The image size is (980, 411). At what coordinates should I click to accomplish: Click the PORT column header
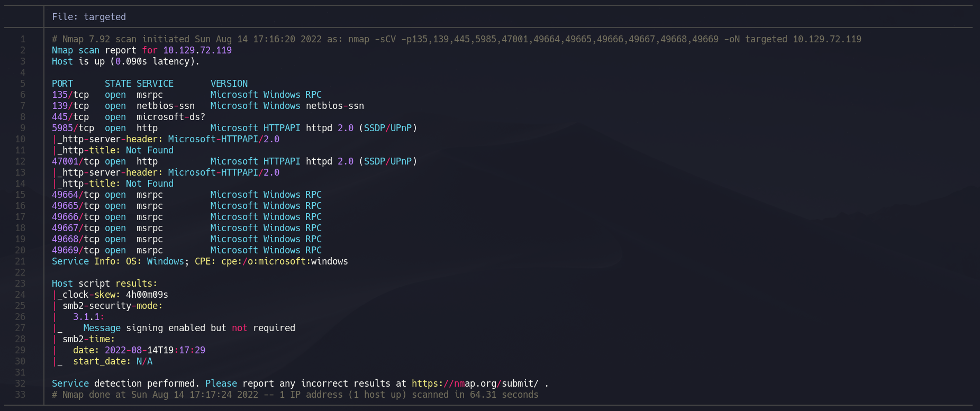62,84
